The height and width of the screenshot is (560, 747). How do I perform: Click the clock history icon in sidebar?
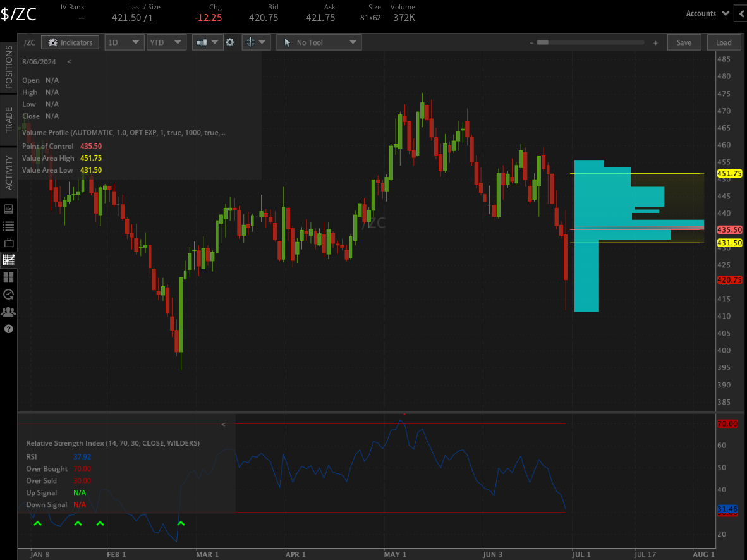(9, 294)
